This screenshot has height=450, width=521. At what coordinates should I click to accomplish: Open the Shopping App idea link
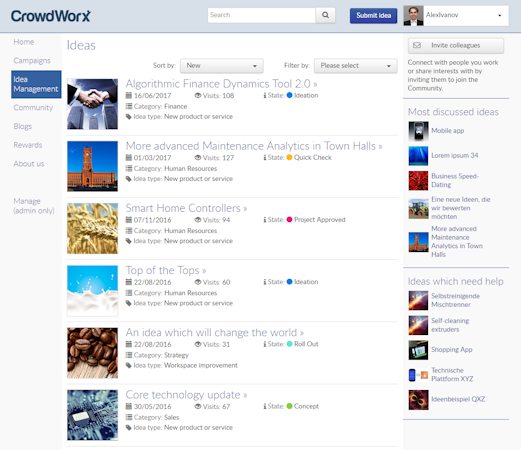(x=452, y=350)
